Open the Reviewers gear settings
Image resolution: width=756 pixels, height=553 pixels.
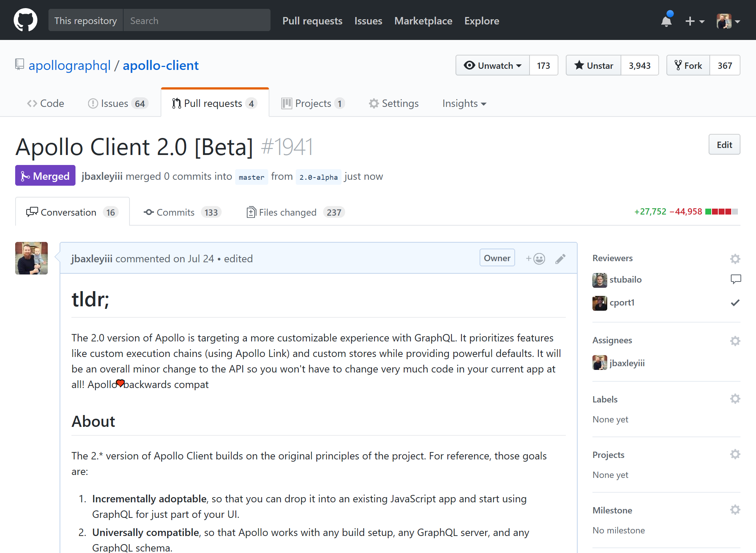tap(735, 259)
